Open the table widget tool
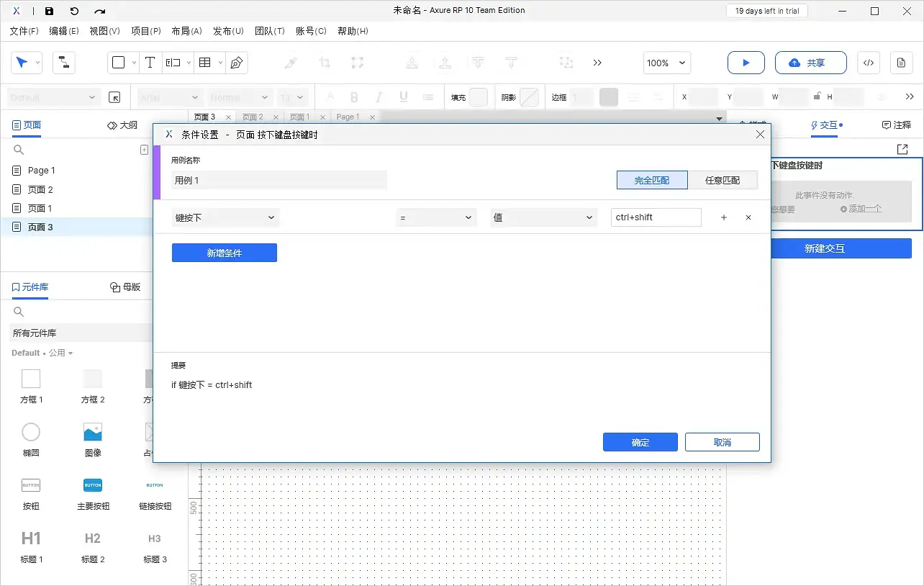The width and height of the screenshot is (924, 586). click(x=204, y=63)
